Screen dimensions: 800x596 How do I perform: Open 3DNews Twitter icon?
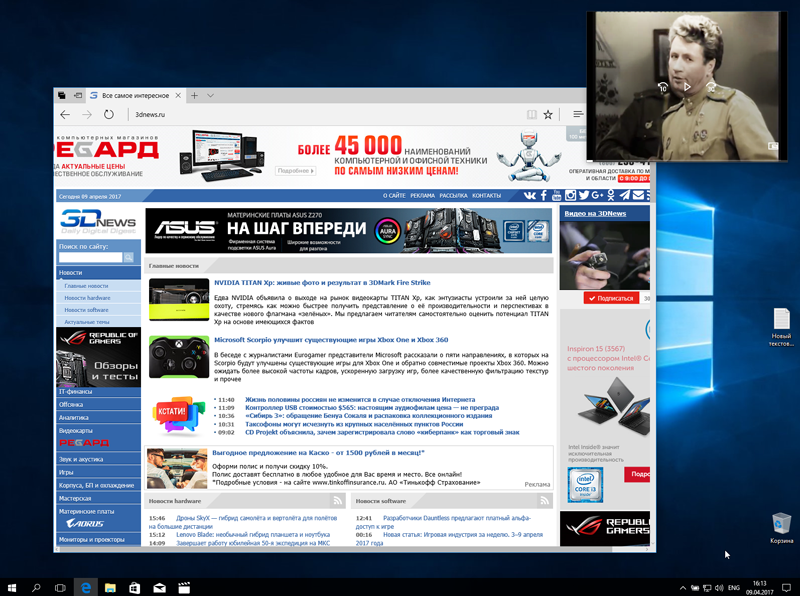click(x=584, y=195)
